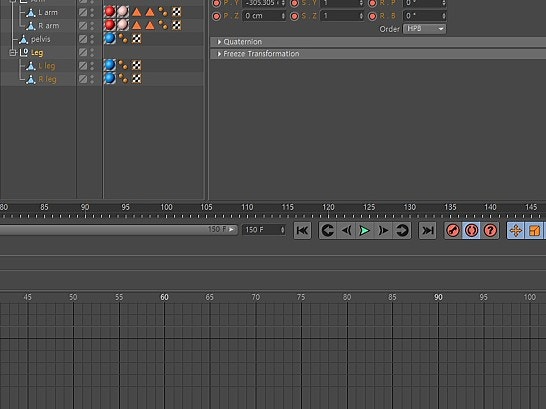This screenshot has height=409, width=546.
Task: Select the pink material tag on R arm
Action: click(123, 25)
